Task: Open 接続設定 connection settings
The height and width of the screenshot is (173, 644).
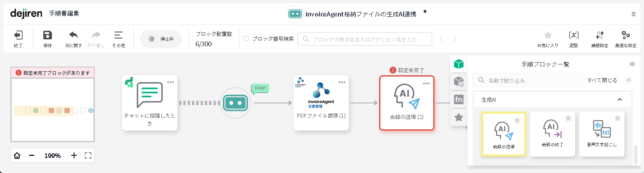Action: click(x=599, y=35)
